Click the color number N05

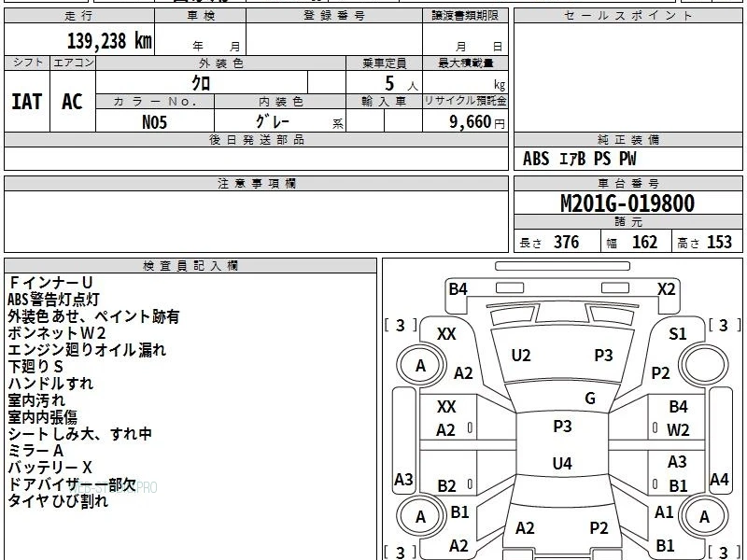coord(155,122)
